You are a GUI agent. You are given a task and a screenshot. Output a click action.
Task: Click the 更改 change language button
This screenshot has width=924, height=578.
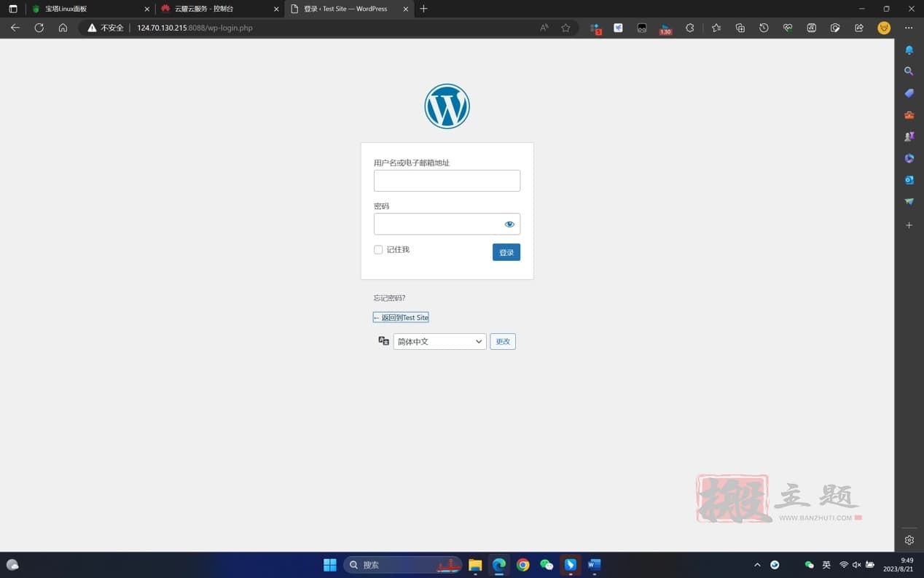click(x=503, y=341)
